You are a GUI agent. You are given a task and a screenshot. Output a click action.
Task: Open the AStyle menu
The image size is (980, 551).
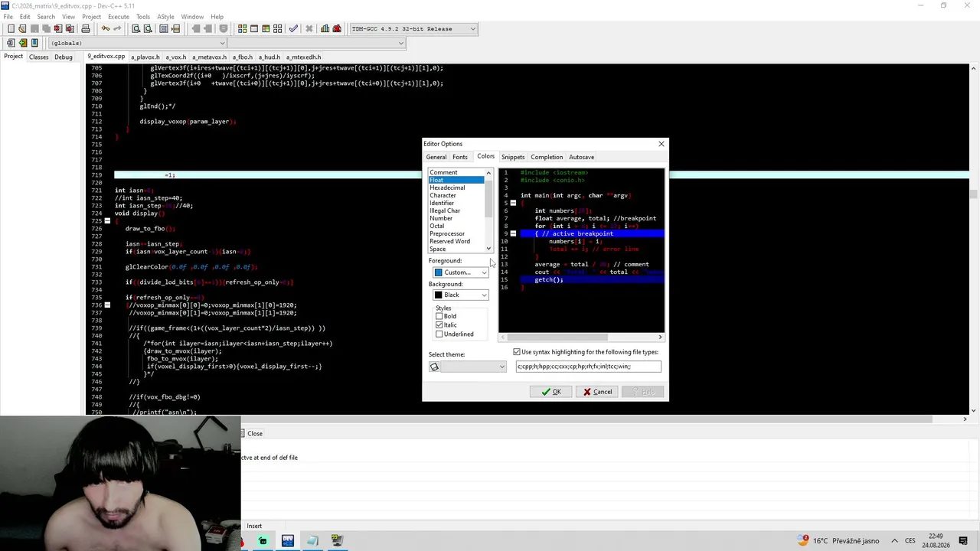(165, 16)
